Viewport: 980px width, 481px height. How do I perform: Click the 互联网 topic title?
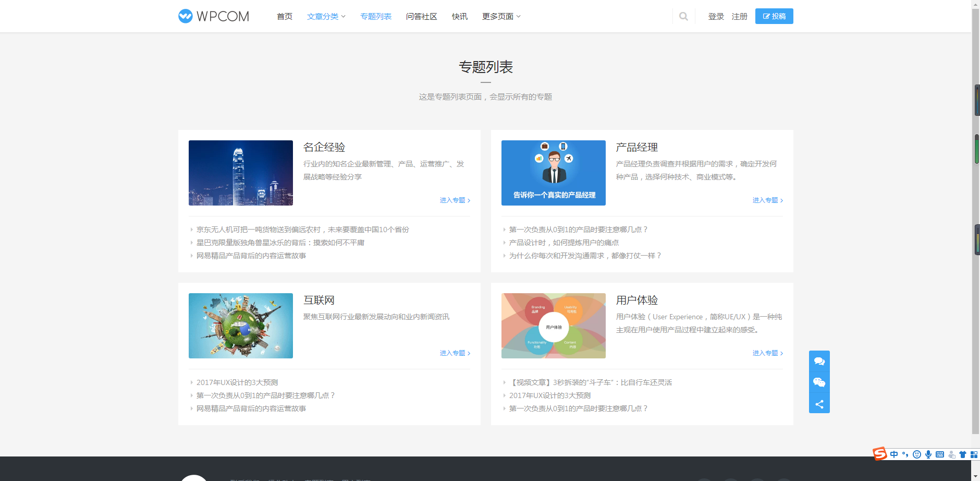[319, 300]
